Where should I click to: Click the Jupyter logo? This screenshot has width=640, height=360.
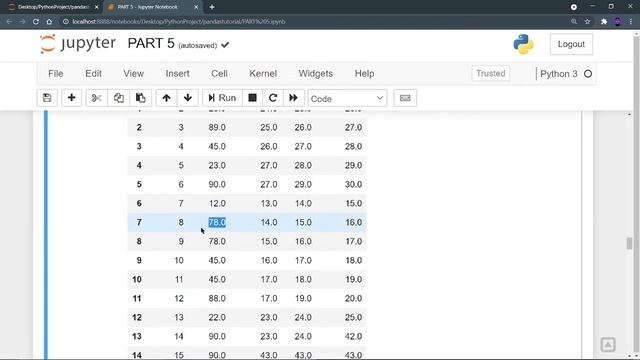tap(78, 44)
